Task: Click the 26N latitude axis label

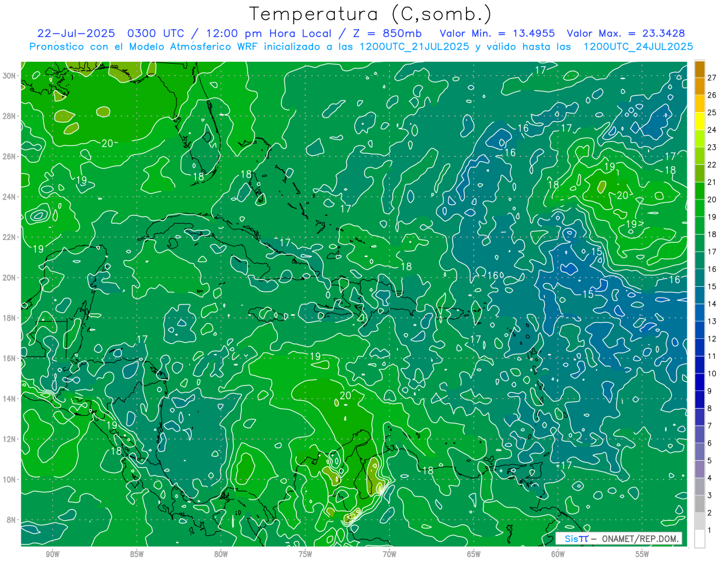Action: (x=9, y=156)
